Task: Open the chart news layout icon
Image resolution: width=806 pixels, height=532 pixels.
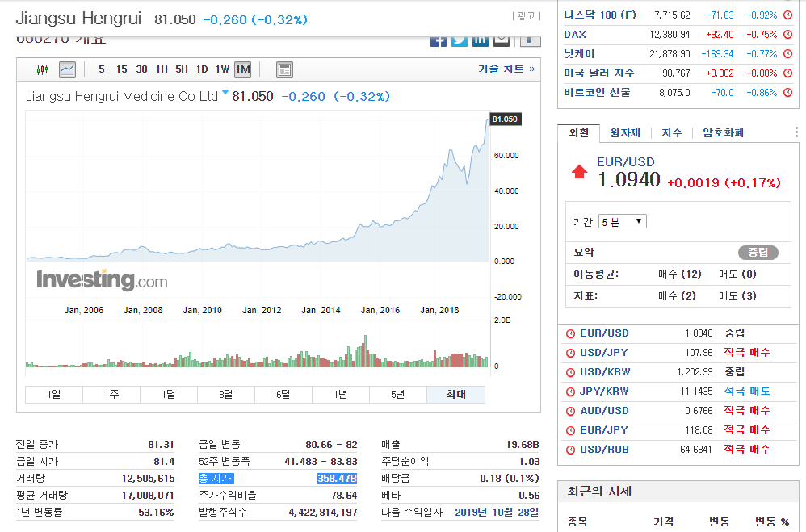Action: click(x=284, y=69)
